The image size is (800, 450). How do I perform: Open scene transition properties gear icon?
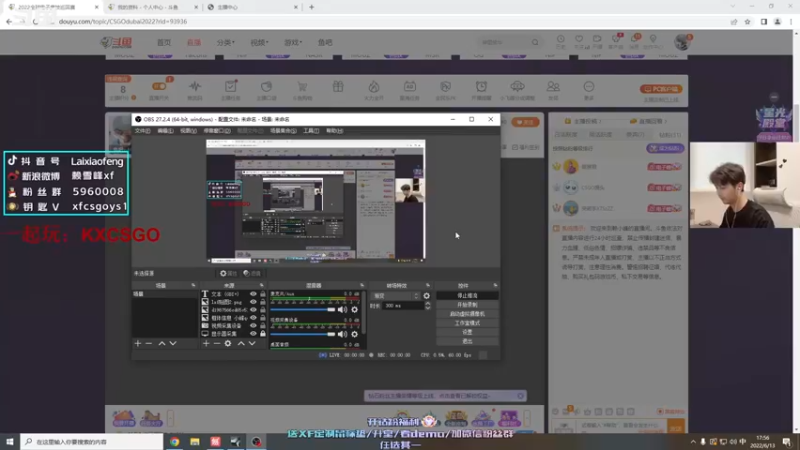[x=427, y=296]
